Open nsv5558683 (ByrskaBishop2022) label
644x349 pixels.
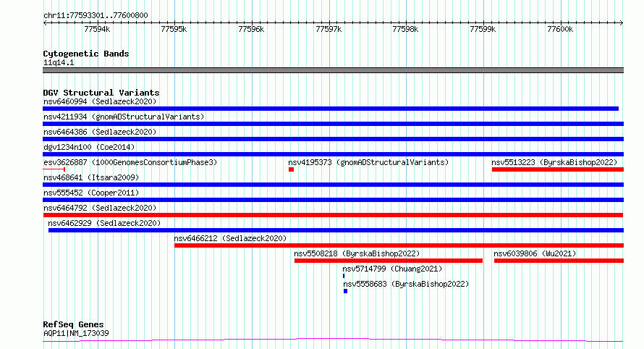(x=406, y=284)
